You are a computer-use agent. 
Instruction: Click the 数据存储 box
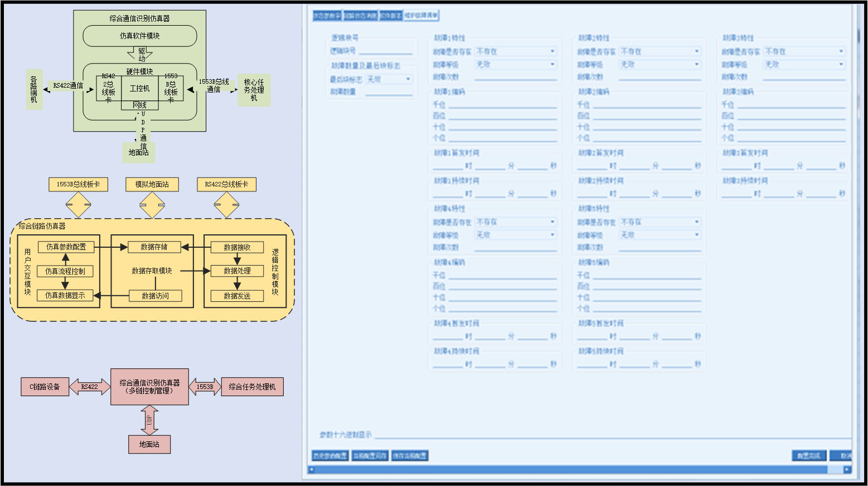click(x=154, y=247)
